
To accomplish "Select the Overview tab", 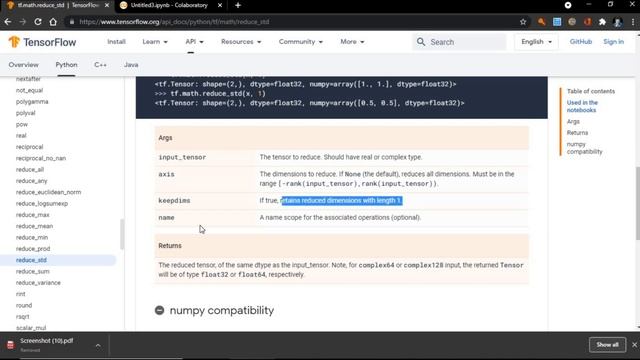I will tap(23, 65).
